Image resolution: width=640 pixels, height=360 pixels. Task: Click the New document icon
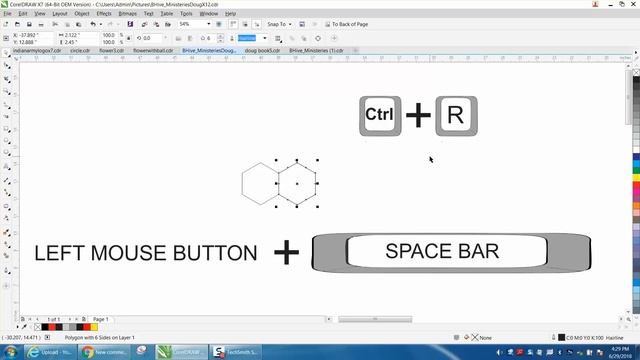(x=6, y=24)
